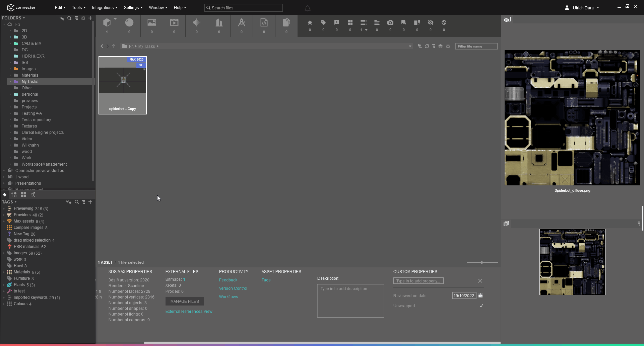This screenshot has width=644, height=346.
Task: Toggle the preview eye icon in right panel
Action: (507, 19)
